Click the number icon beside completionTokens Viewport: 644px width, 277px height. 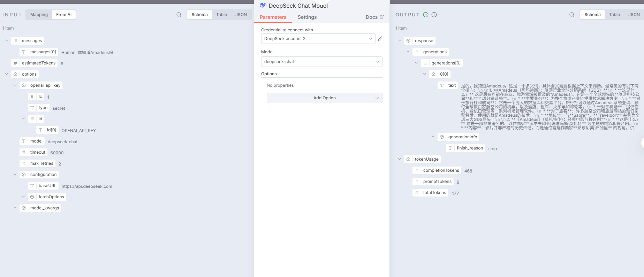[417, 170]
